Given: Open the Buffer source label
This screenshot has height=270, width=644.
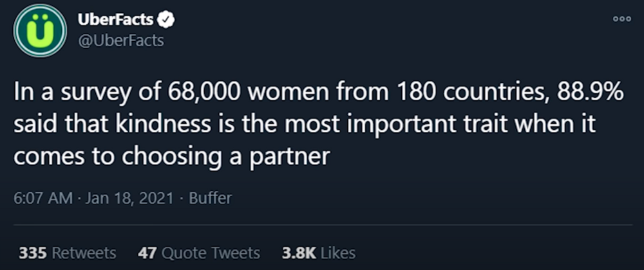Looking at the screenshot, I should (x=211, y=198).
